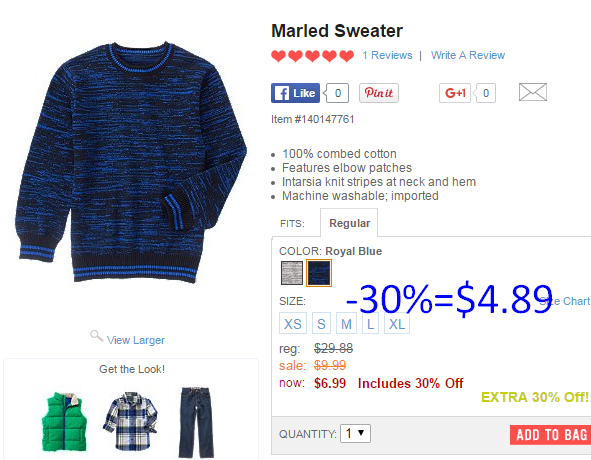Screen dimensions: 591x460
Task: Open the Quantity dropdown
Action: pyautogui.click(x=355, y=434)
